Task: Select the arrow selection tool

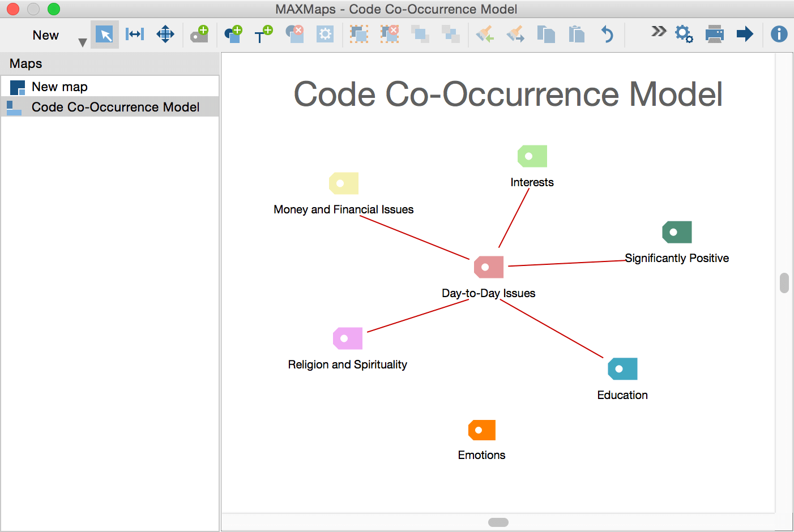Action: coord(104,35)
